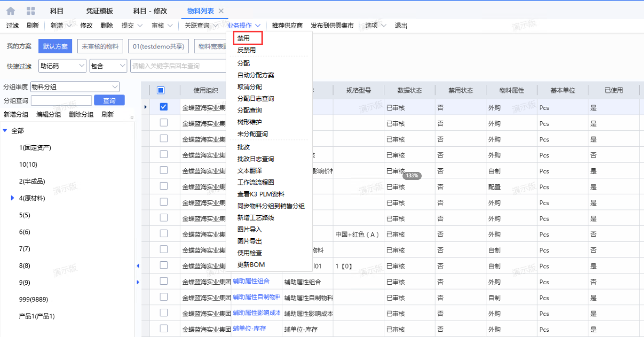Image resolution: width=644 pixels, height=337 pixels.
Task: Uncheck the first row checkbox
Action: click(163, 107)
